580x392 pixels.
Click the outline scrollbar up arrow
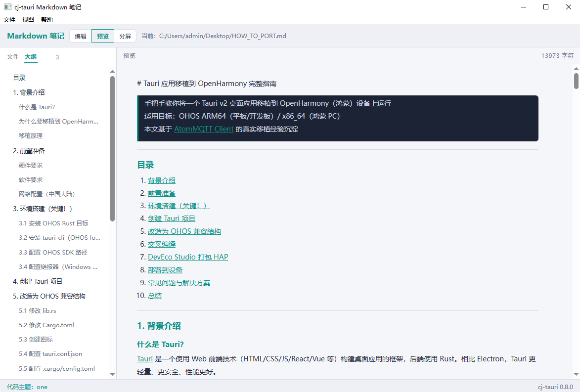tap(112, 72)
